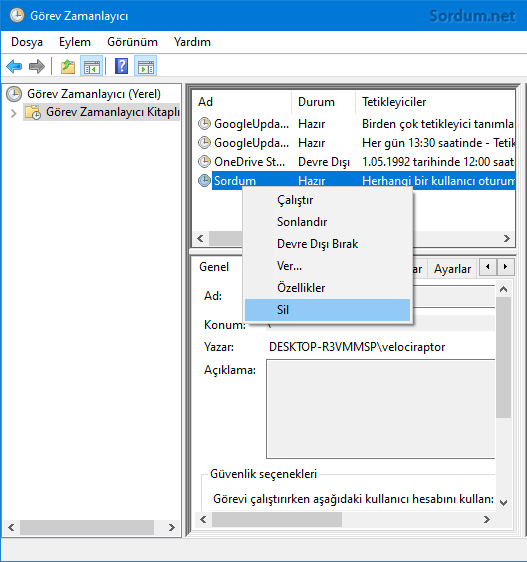Toggle the Show/Hide Console Tree icon
The image size is (527, 562).
(91, 66)
